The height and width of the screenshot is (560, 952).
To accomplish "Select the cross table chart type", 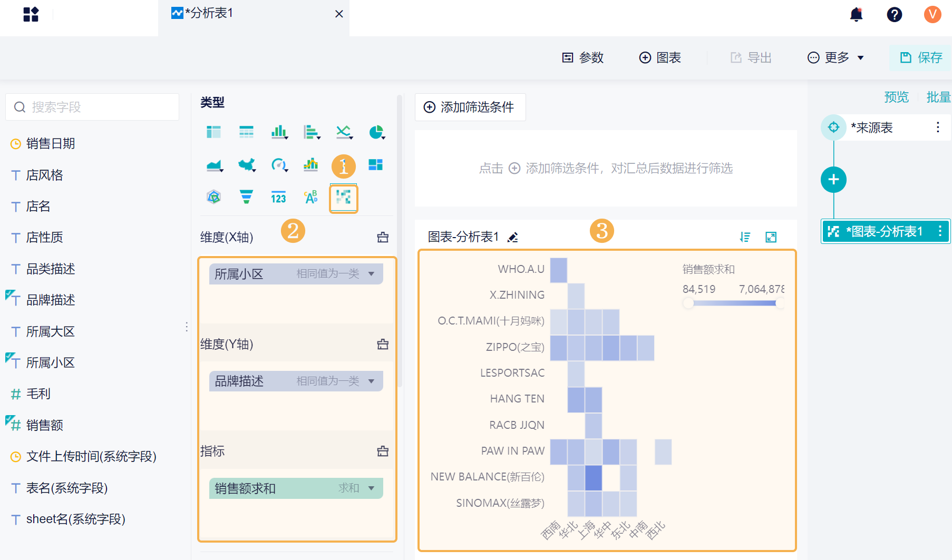I will [x=246, y=132].
